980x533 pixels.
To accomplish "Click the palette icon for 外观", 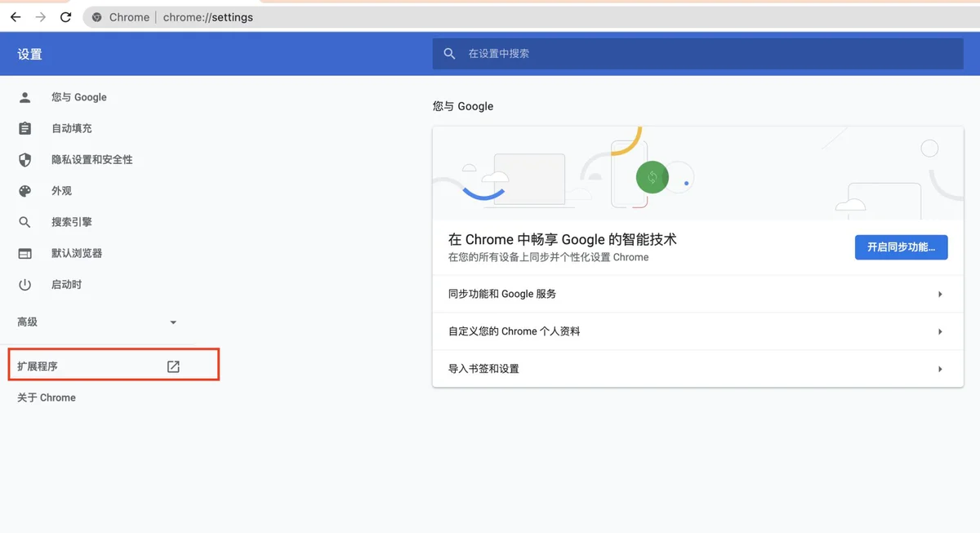I will [x=24, y=191].
